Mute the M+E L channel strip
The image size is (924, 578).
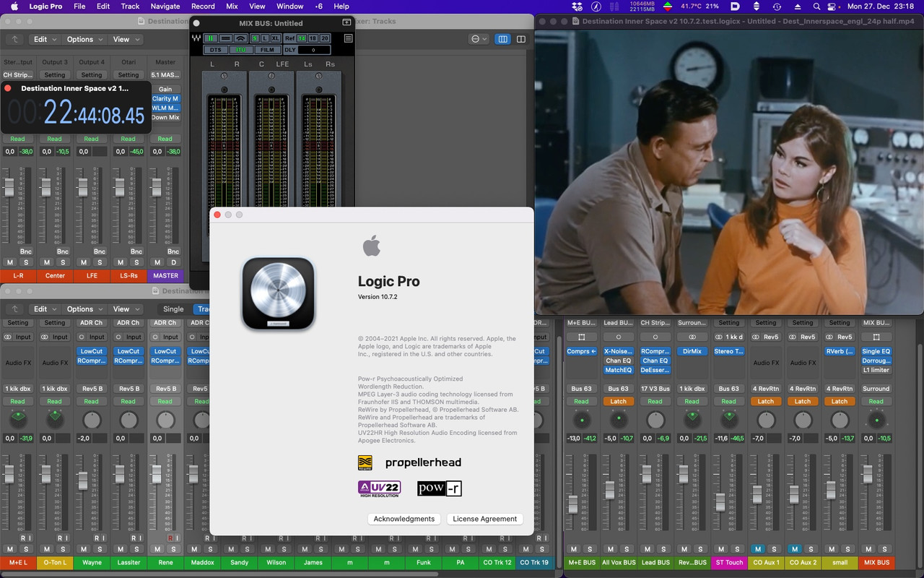click(x=9, y=549)
